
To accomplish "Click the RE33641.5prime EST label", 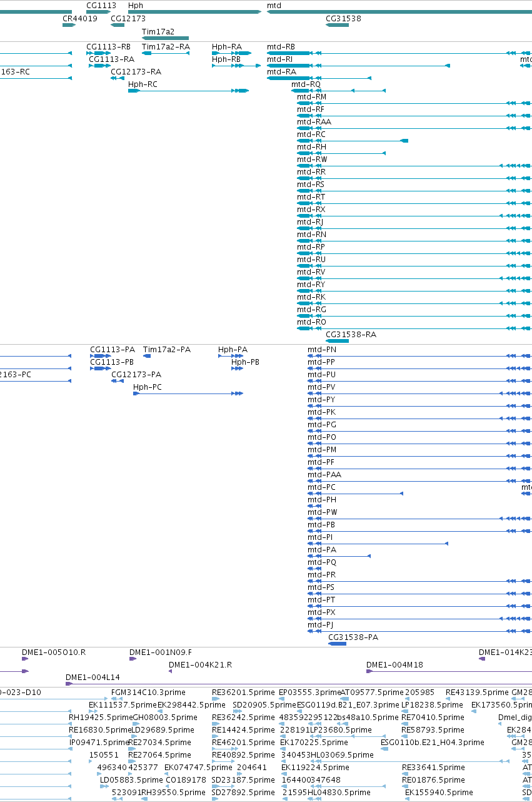I will pyautogui.click(x=433, y=768).
